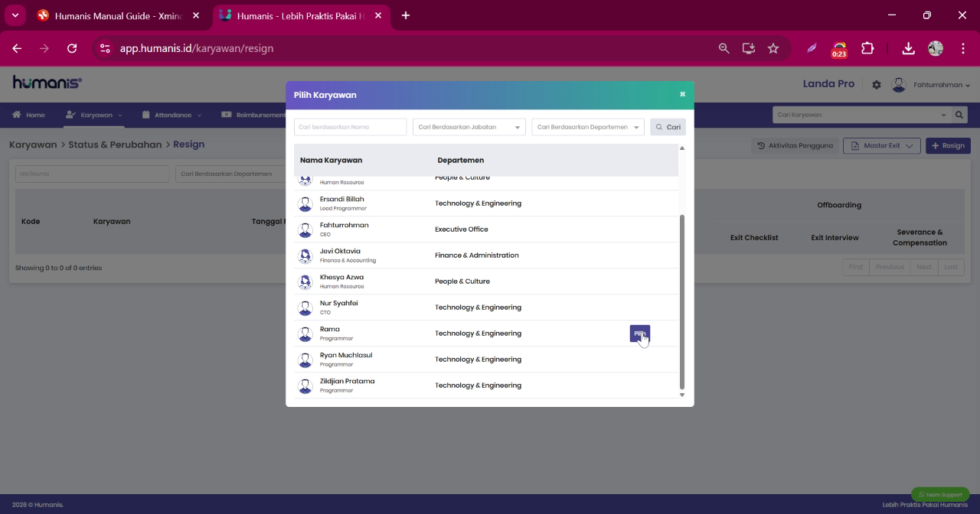Open the browser three-dot menu
980x514 pixels.
coord(963,48)
